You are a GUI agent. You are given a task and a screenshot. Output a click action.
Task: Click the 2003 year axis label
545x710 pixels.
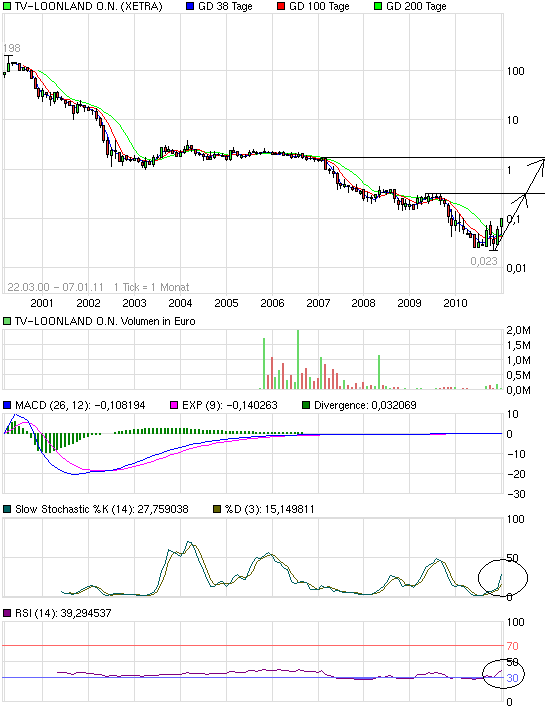click(x=134, y=303)
